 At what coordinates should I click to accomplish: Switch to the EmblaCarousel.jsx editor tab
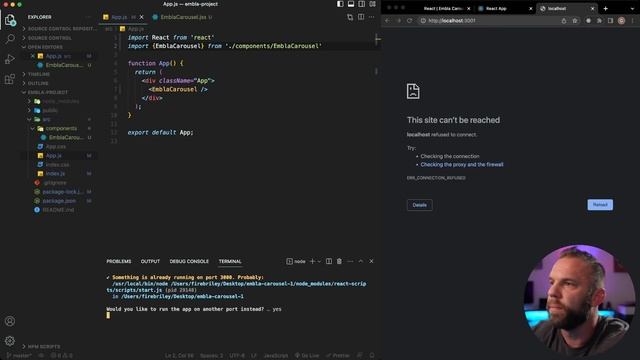[182, 17]
